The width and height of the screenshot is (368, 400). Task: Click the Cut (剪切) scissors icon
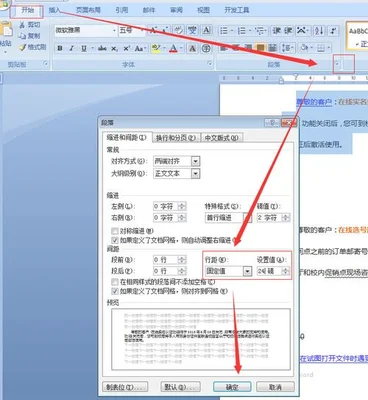click(x=22, y=25)
